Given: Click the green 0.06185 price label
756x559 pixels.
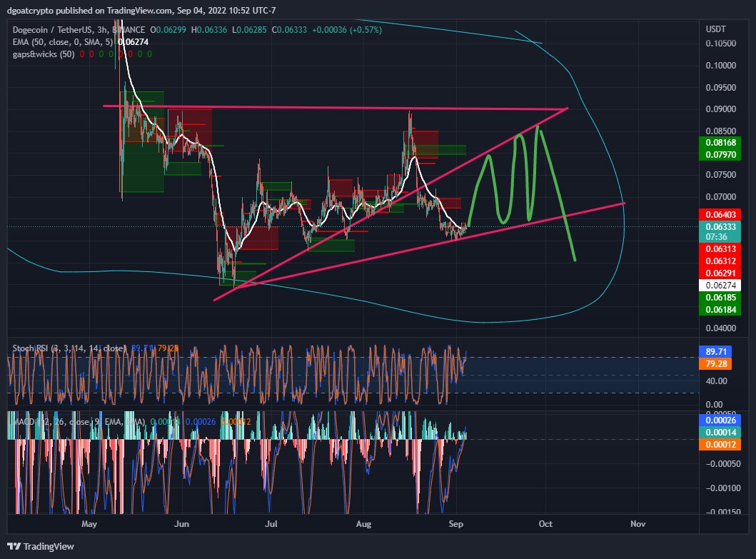Looking at the screenshot, I should coord(720,297).
